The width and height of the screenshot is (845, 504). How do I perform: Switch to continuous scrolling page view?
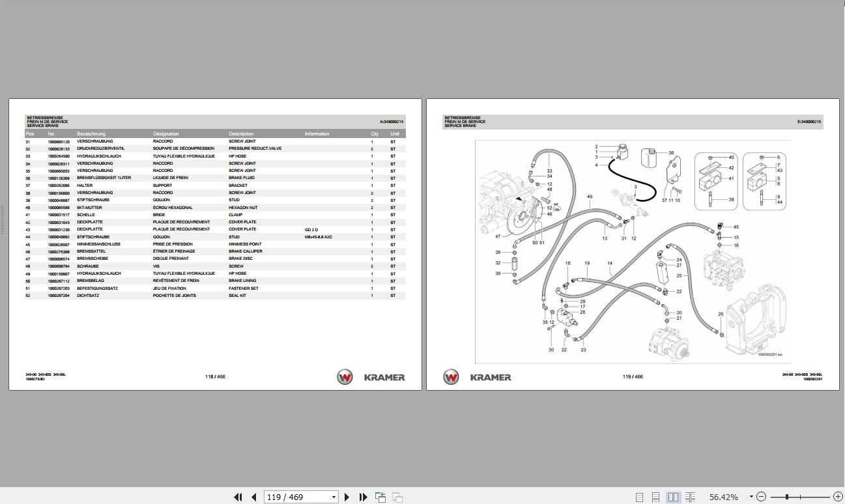pos(656,497)
